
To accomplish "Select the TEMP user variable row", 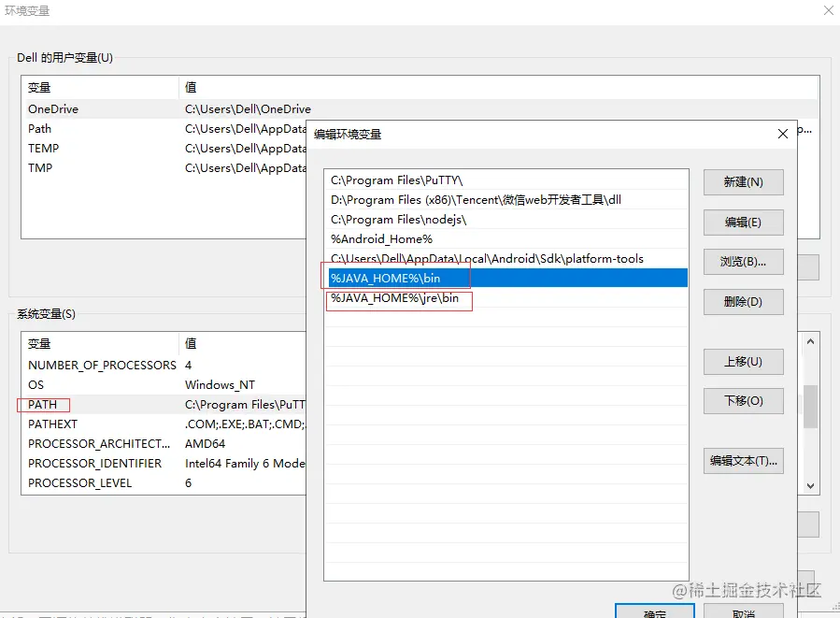I will (x=165, y=149).
